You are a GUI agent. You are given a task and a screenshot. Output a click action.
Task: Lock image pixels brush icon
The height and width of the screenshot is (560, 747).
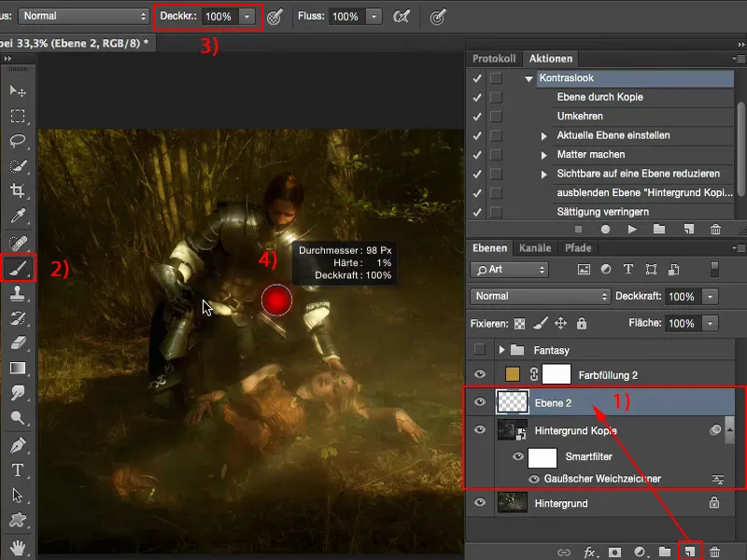pos(541,323)
